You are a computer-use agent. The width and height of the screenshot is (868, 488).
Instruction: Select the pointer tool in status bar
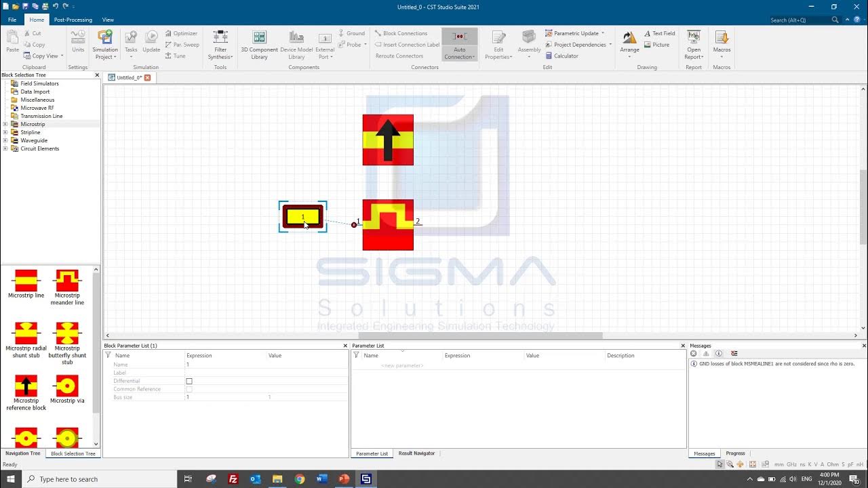pyautogui.click(x=720, y=464)
